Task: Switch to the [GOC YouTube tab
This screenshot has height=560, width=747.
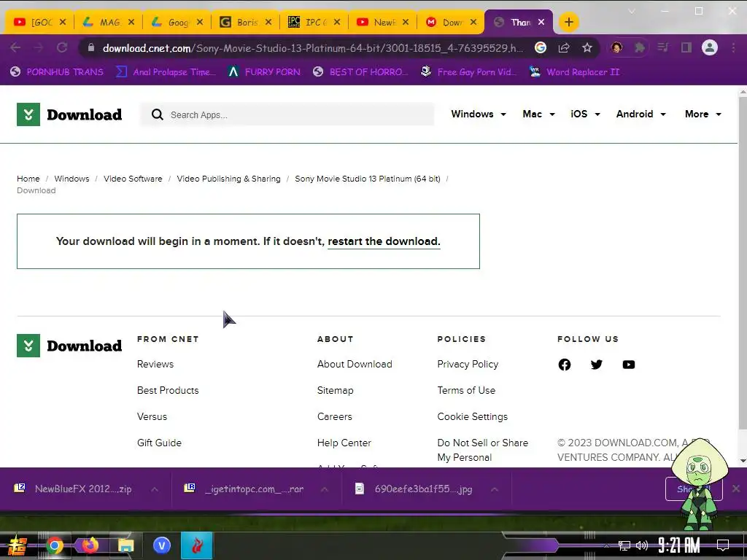Action: [40, 22]
